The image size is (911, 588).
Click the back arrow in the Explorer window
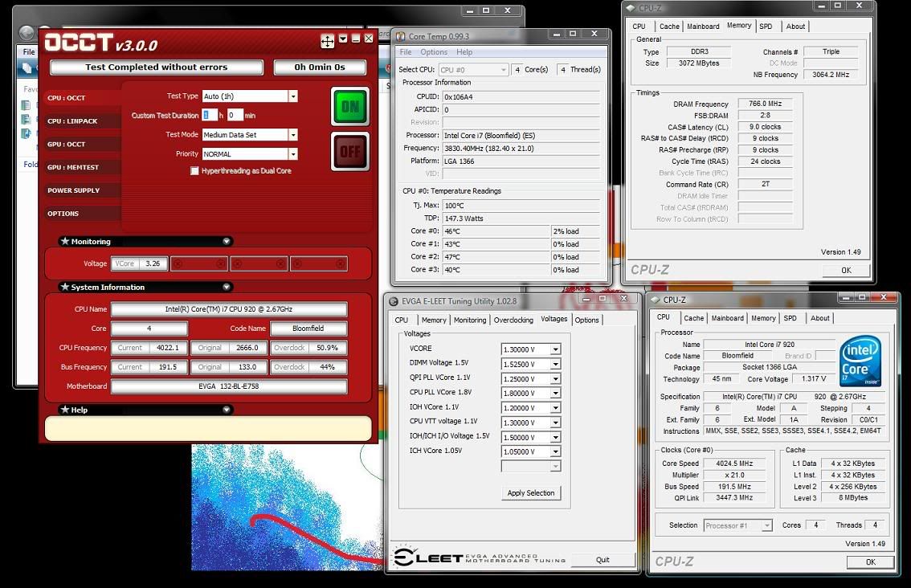(27, 33)
